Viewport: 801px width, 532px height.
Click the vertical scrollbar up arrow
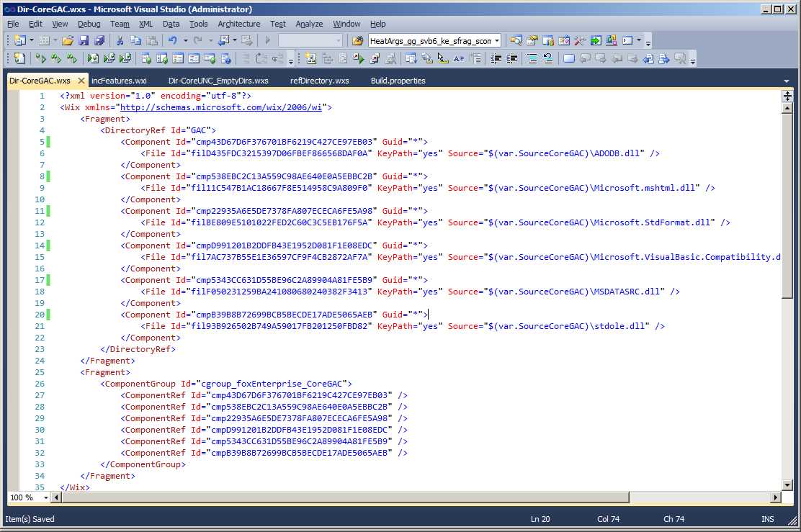point(787,108)
